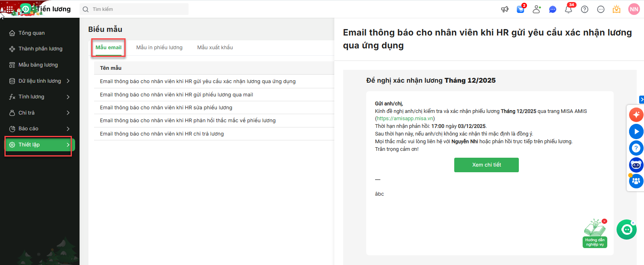Click the megaphone announcements icon
Screen dimensions: 644x265
(x=505, y=9)
